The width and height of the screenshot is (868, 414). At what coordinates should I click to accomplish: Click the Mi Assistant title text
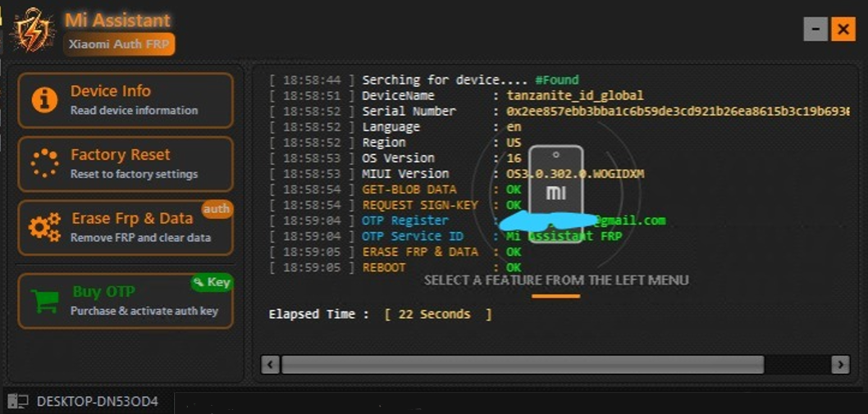tap(118, 20)
